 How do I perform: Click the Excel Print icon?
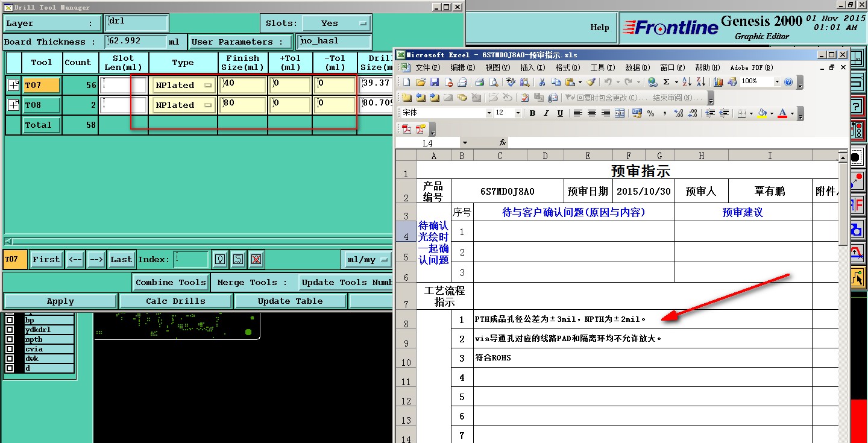coord(479,82)
